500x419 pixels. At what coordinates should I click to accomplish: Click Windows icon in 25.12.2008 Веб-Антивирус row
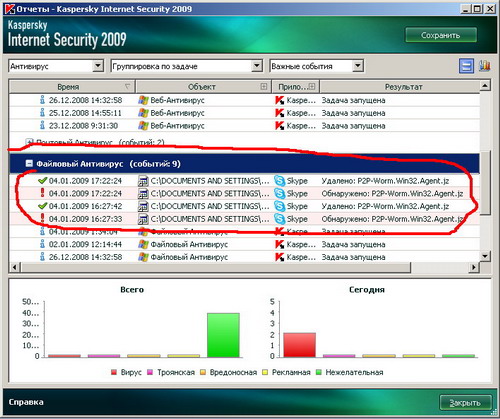coord(143,113)
